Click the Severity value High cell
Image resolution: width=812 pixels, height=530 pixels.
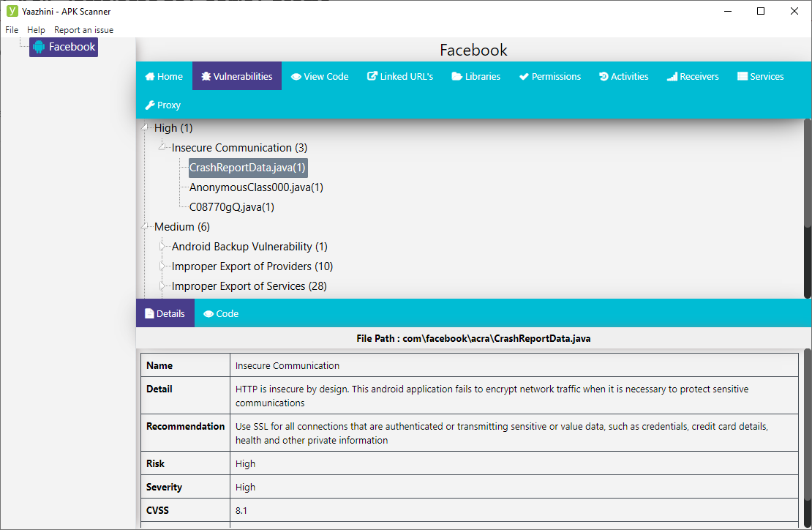tap(514, 487)
